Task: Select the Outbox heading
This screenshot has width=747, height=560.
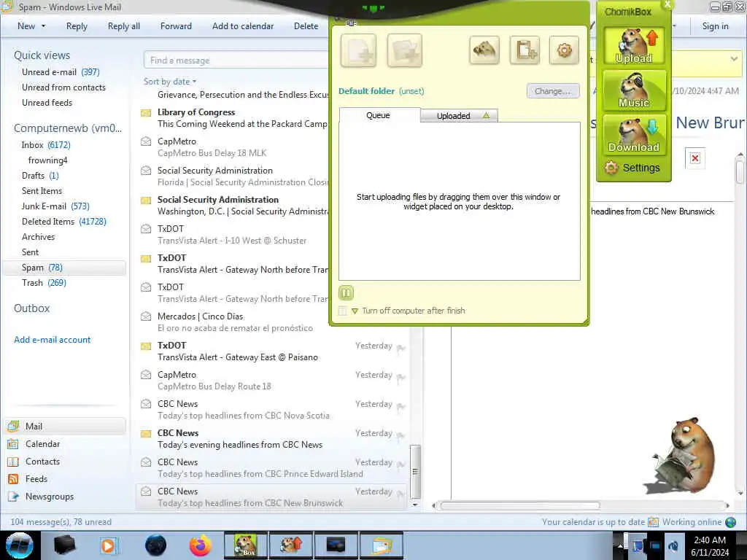Action: [x=32, y=308]
